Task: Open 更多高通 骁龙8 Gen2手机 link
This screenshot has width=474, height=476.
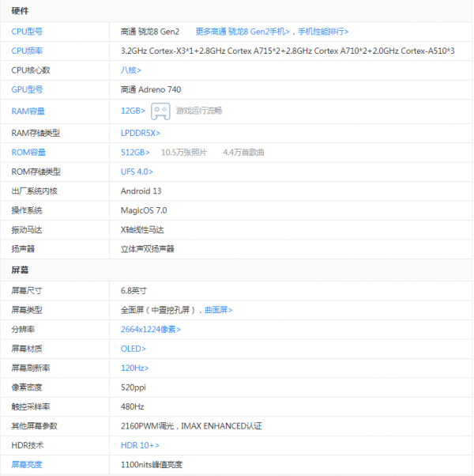Action: [x=243, y=32]
